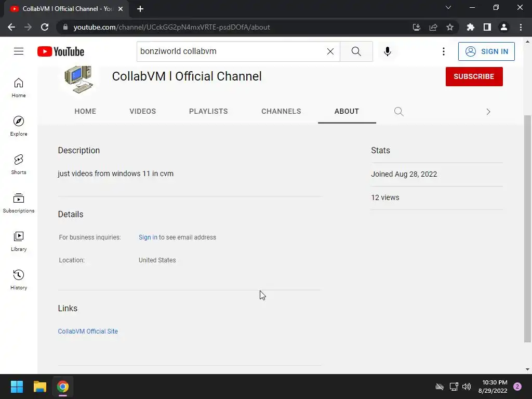
Task: Click Sign in to see email address
Action: coord(148,237)
